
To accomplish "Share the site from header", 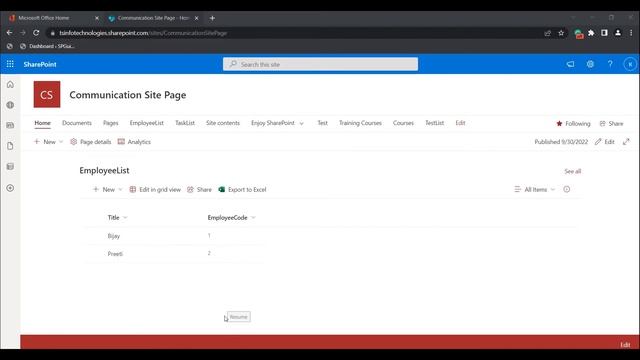I will pos(611,123).
